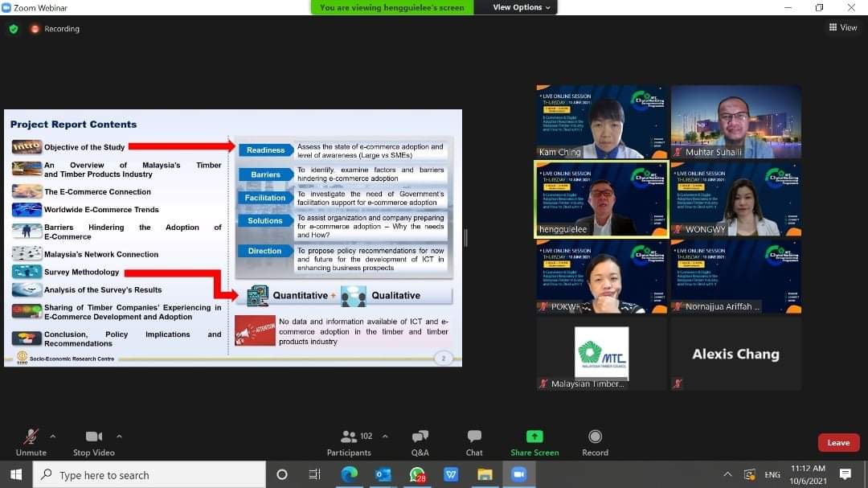Select the Malaysian Timber Council participant tile
This screenshot has width=868, height=488.
point(602,354)
